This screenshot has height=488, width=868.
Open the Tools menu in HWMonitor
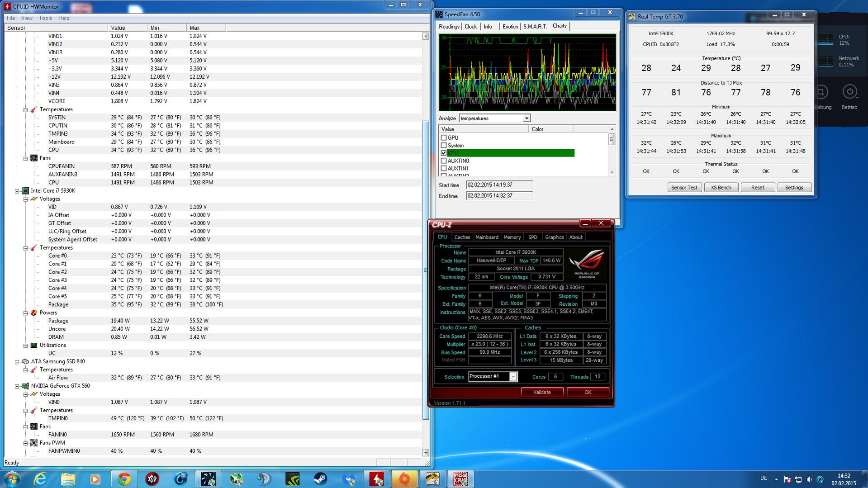[x=45, y=18]
